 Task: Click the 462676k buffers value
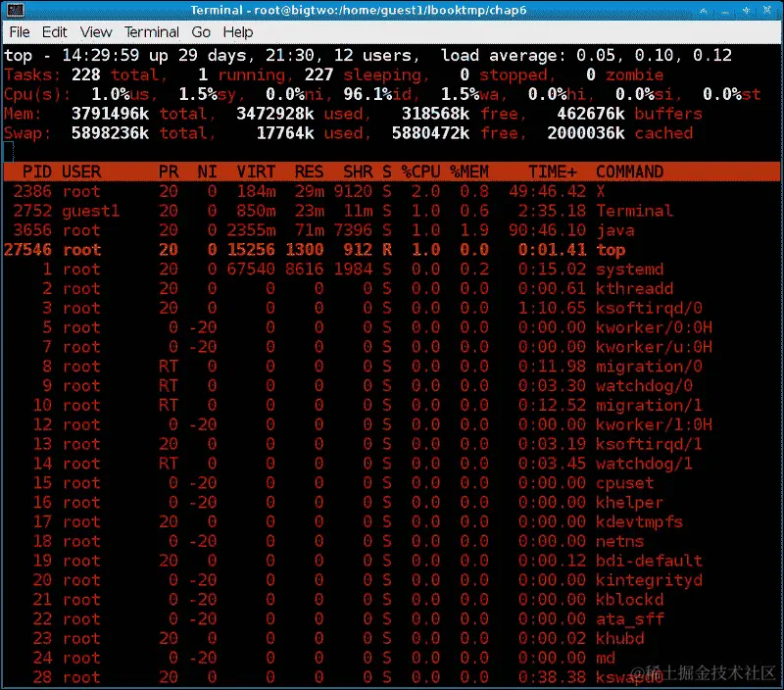pos(591,114)
